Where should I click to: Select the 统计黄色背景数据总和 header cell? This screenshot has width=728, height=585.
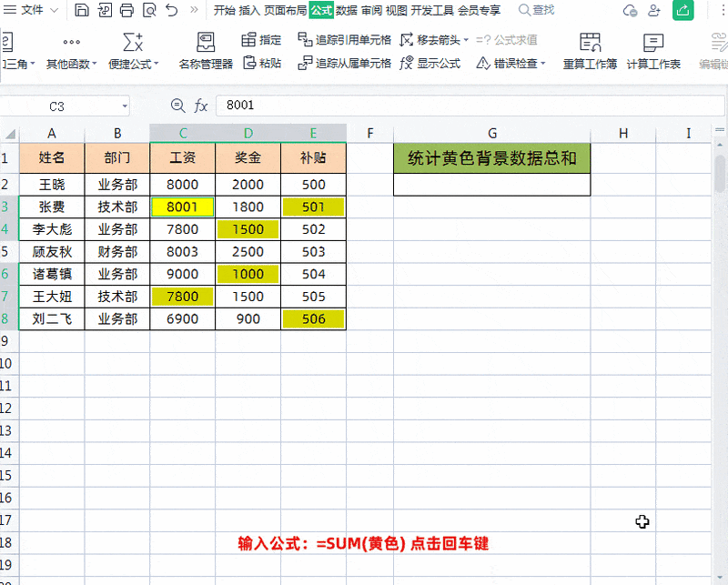492,158
